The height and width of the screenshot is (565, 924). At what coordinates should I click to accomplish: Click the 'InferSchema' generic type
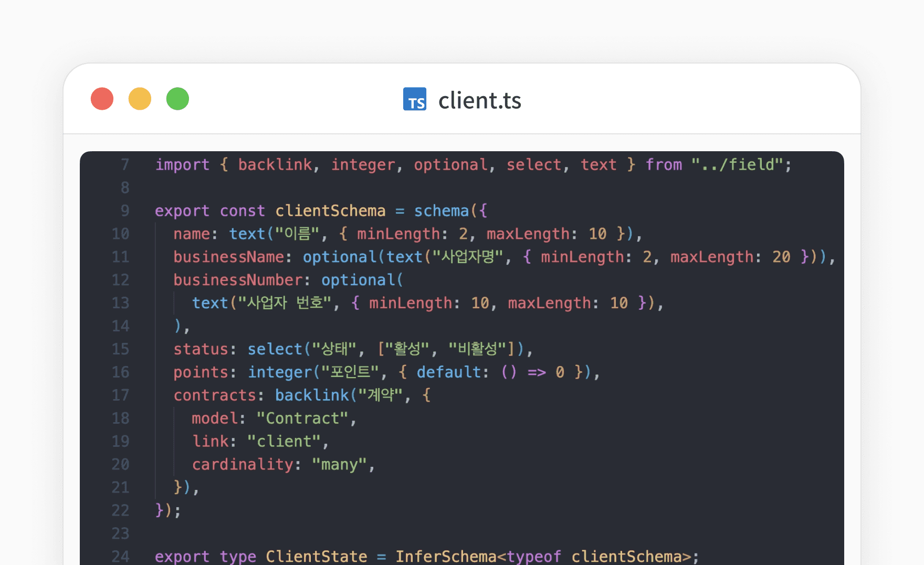click(446, 556)
